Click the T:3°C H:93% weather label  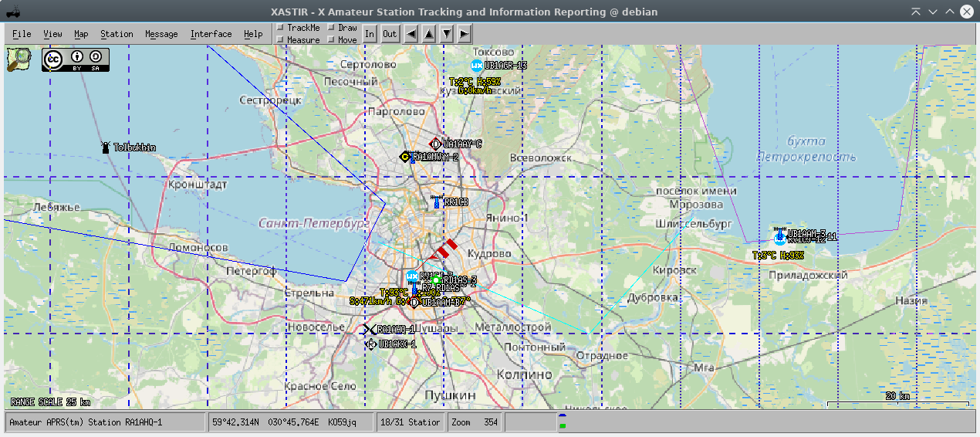pos(779,256)
